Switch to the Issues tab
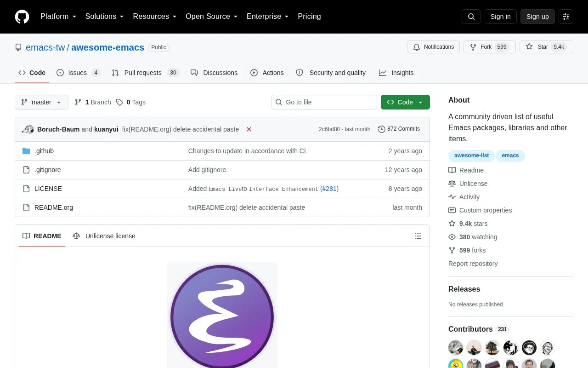The width and height of the screenshot is (588, 368). [x=78, y=73]
